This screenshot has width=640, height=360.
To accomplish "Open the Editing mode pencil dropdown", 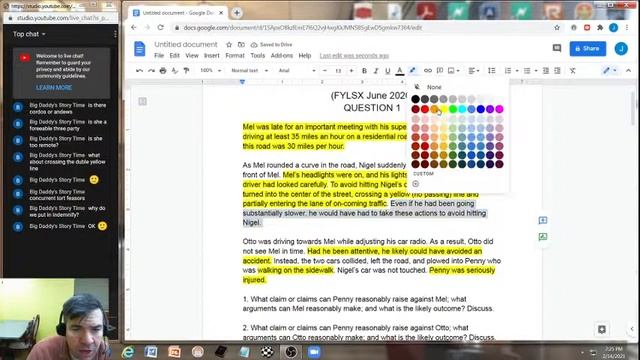I will [x=610, y=71].
